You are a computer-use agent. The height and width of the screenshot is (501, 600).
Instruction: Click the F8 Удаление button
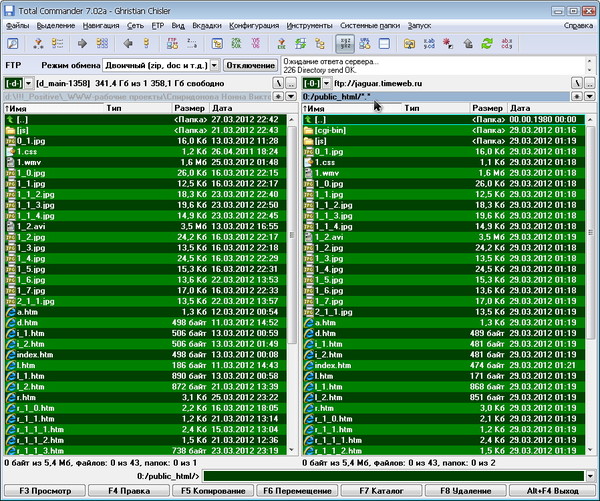tap(466, 491)
